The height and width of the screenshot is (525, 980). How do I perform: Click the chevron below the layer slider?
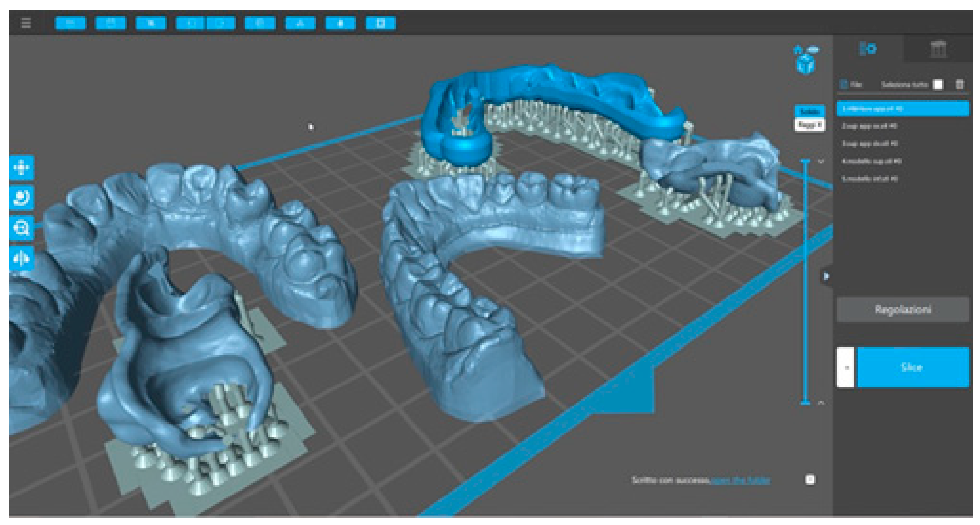[820, 402]
